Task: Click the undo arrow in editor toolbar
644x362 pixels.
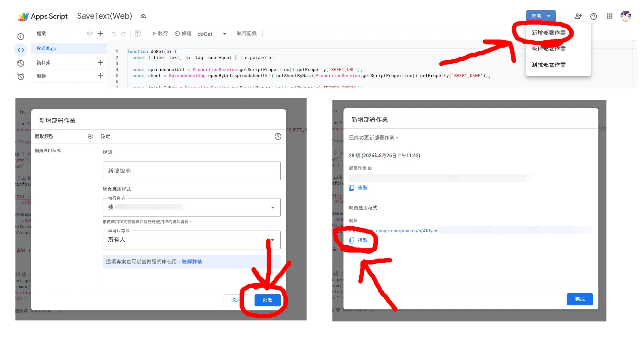Action: [x=114, y=34]
